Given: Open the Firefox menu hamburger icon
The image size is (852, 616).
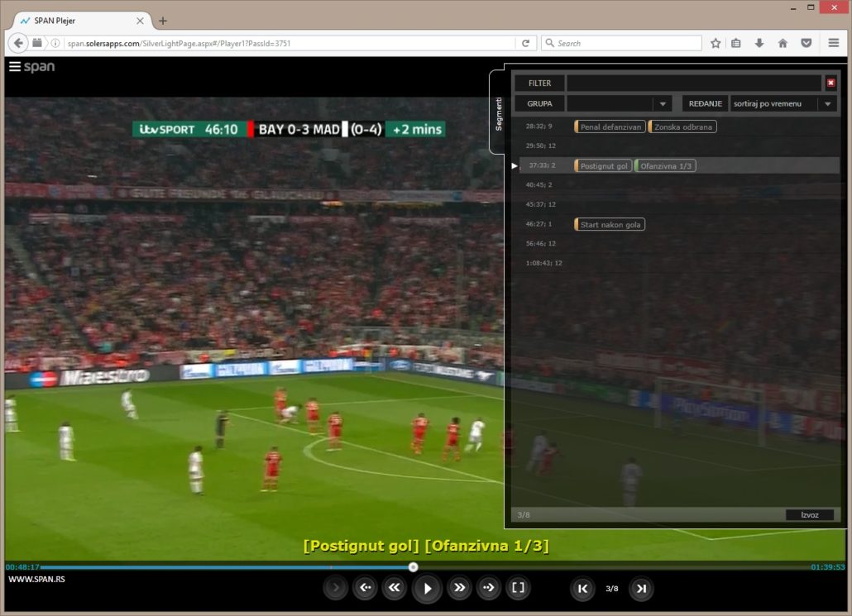Looking at the screenshot, I should click(834, 42).
